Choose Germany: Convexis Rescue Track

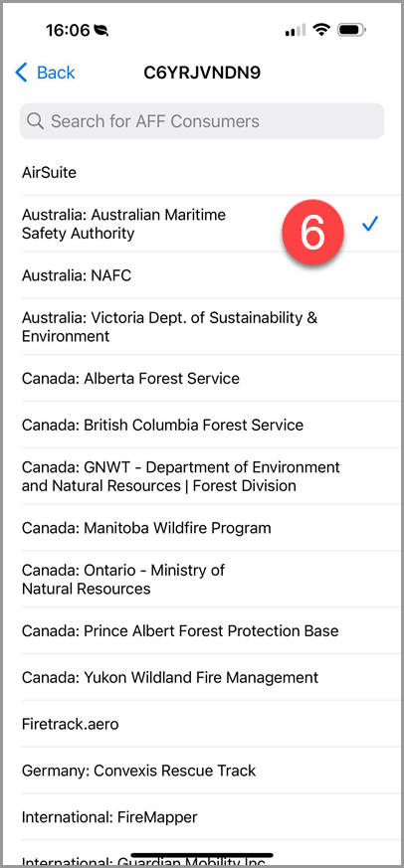pos(211,770)
